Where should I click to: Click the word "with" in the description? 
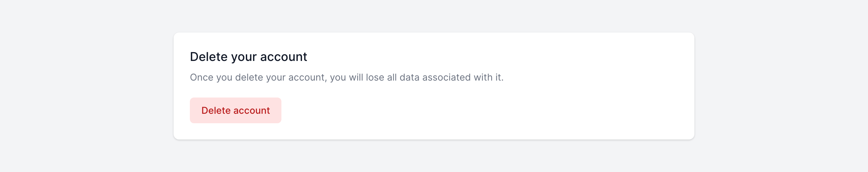point(483,78)
